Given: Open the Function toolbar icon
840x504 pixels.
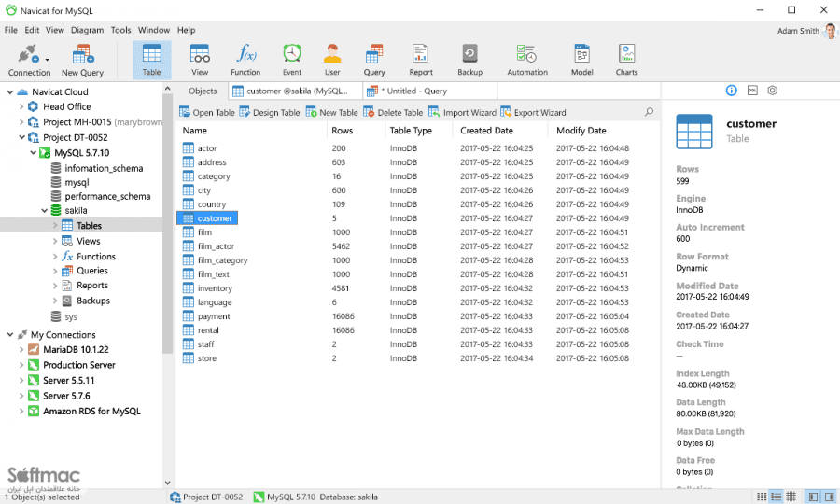Looking at the screenshot, I should pos(245,60).
